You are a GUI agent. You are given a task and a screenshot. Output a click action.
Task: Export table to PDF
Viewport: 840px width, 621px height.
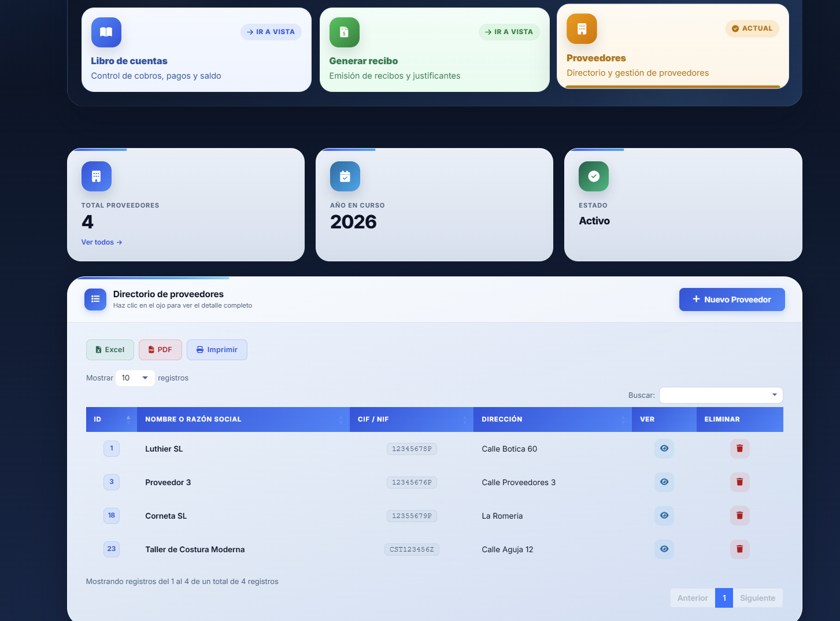[160, 350]
